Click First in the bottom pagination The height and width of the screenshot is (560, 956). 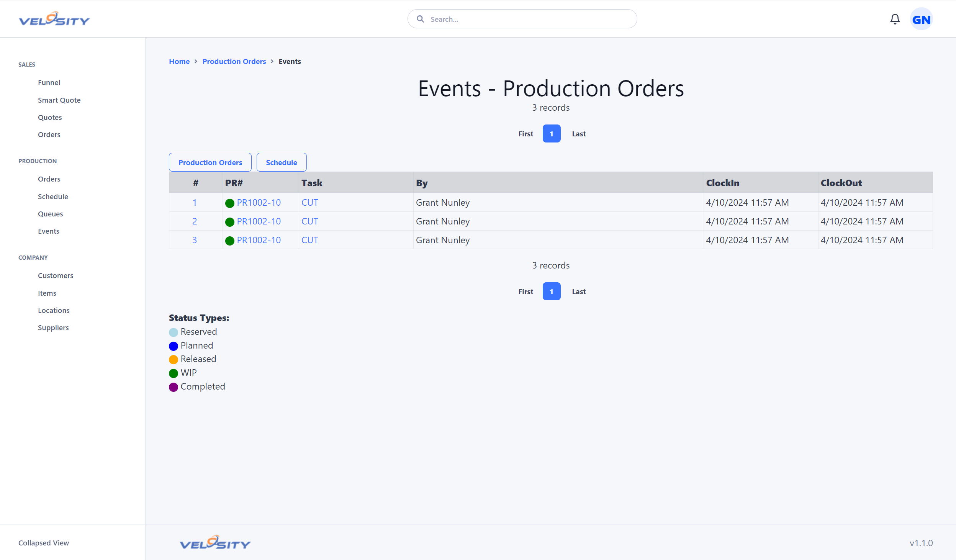(525, 291)
